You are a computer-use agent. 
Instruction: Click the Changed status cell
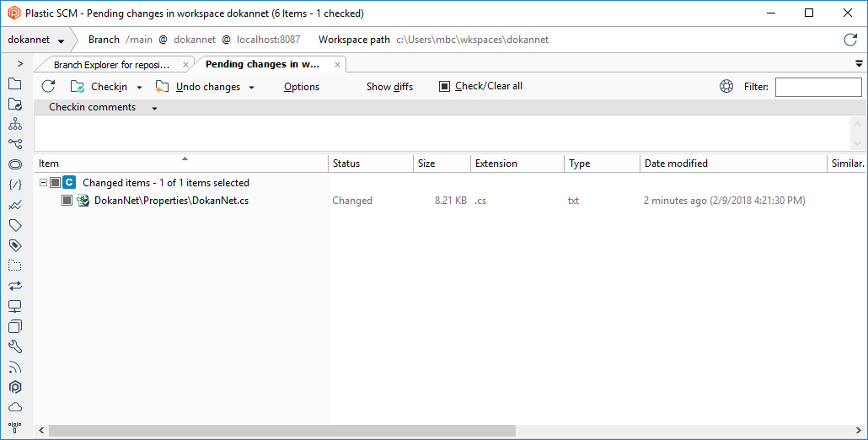click(352, 201)
